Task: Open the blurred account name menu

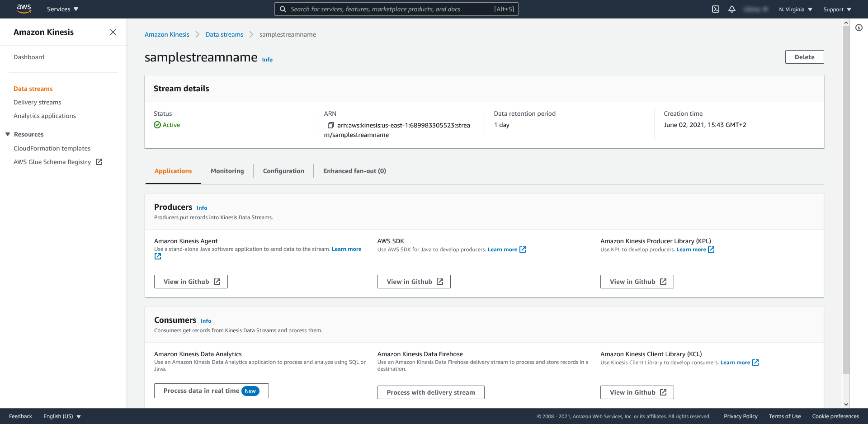Action: [755, 9]
